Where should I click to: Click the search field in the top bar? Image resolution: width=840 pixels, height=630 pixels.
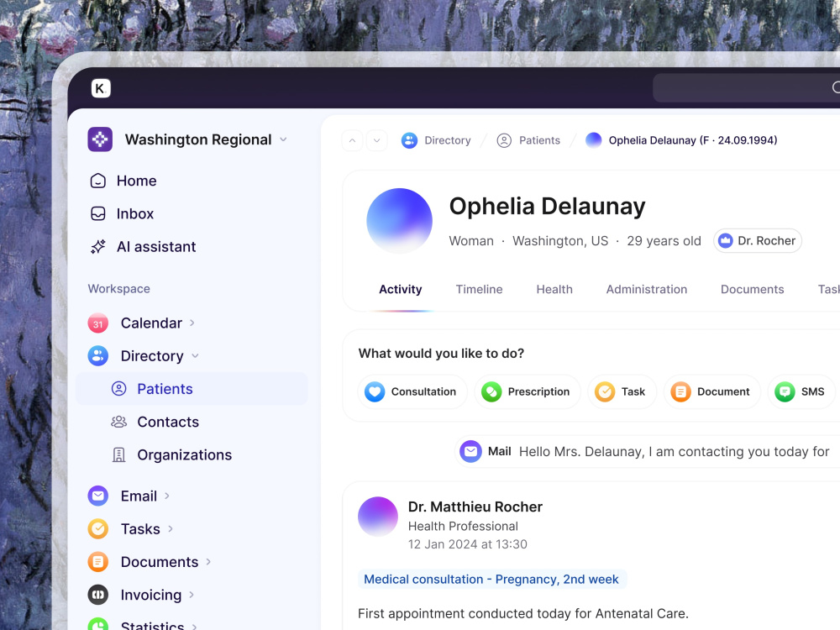[x=746, y=88]
